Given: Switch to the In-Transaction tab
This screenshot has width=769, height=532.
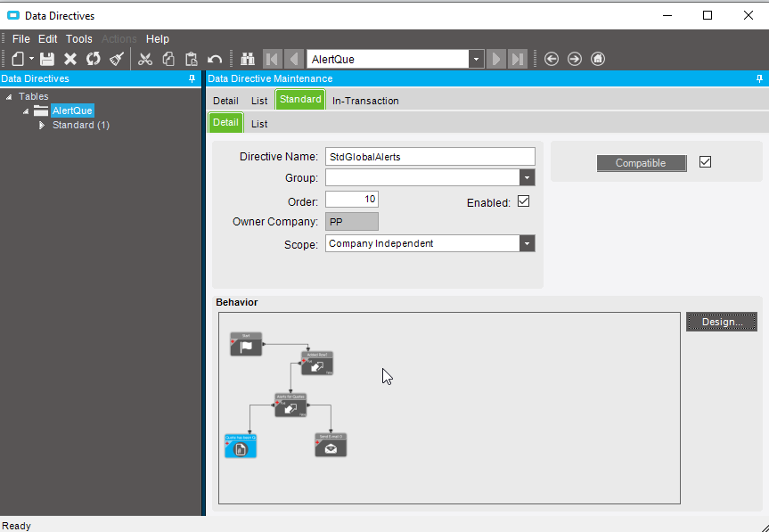Looking at the screenshot, I should 365,101.
